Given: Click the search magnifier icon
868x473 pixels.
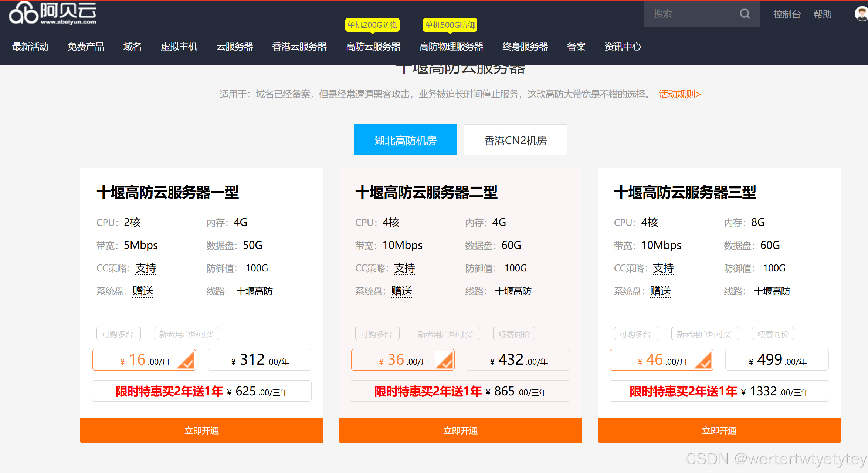Looking at the screenshot, I should pos(745,14).
